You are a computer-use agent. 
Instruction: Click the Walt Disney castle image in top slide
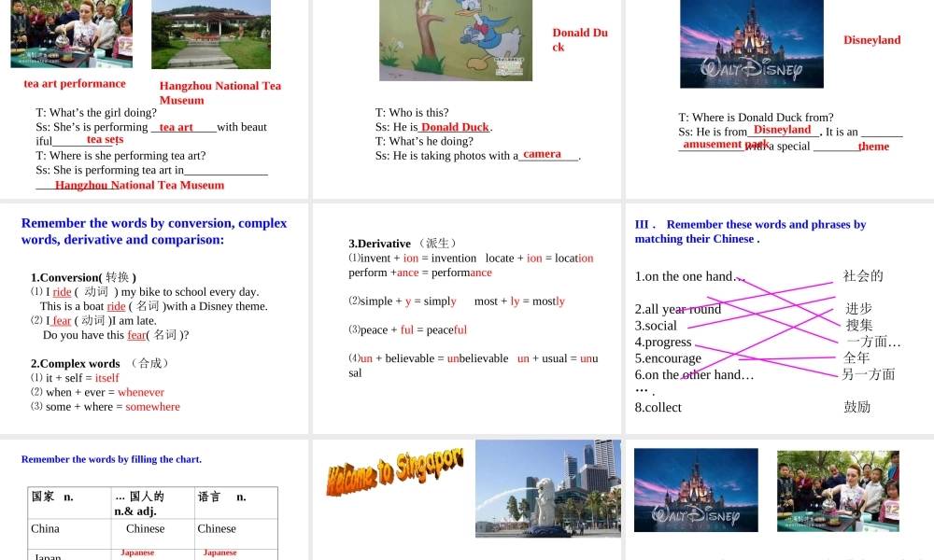(752, 44)
